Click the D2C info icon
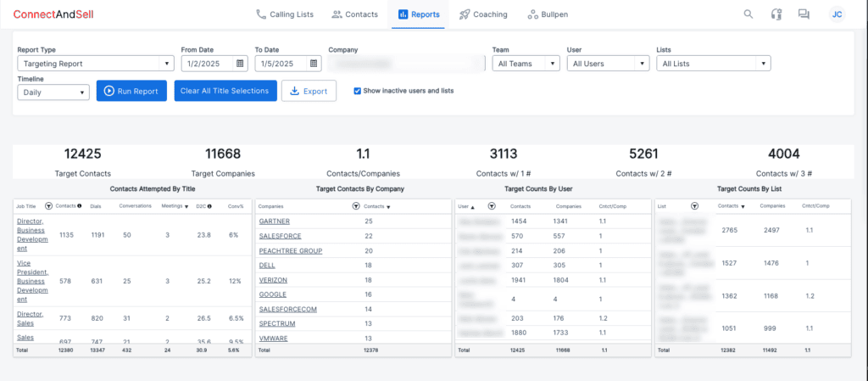This screenshot has height=381, width=868. 210,206
